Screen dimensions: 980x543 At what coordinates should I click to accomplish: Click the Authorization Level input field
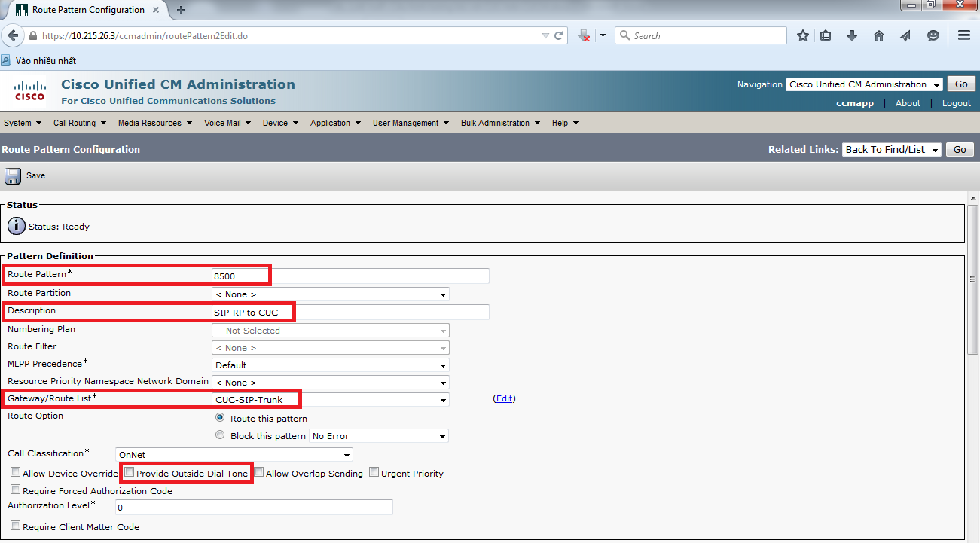click(254, 508)
